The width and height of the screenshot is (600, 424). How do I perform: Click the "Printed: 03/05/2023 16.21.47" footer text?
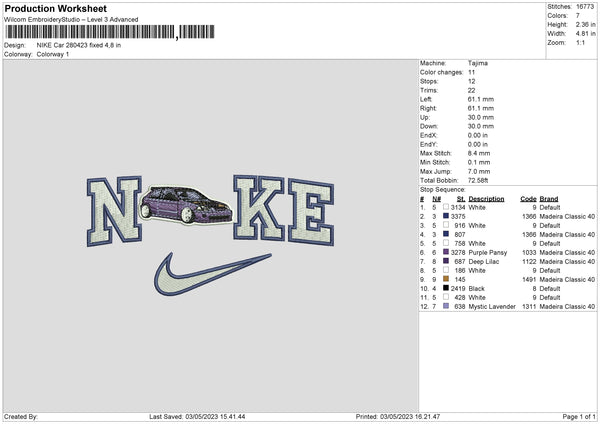point(398,417)
